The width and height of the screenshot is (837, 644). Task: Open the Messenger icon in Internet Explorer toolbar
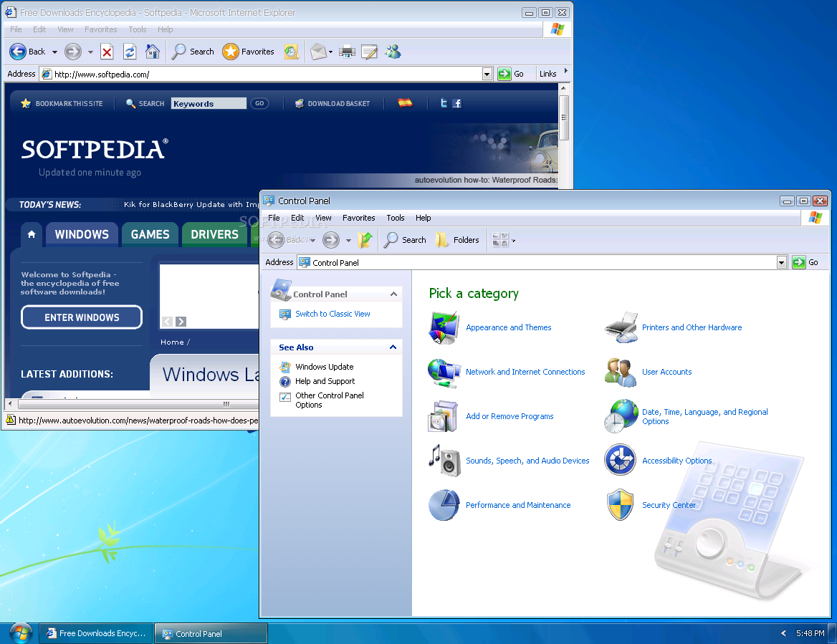[393, 52]
